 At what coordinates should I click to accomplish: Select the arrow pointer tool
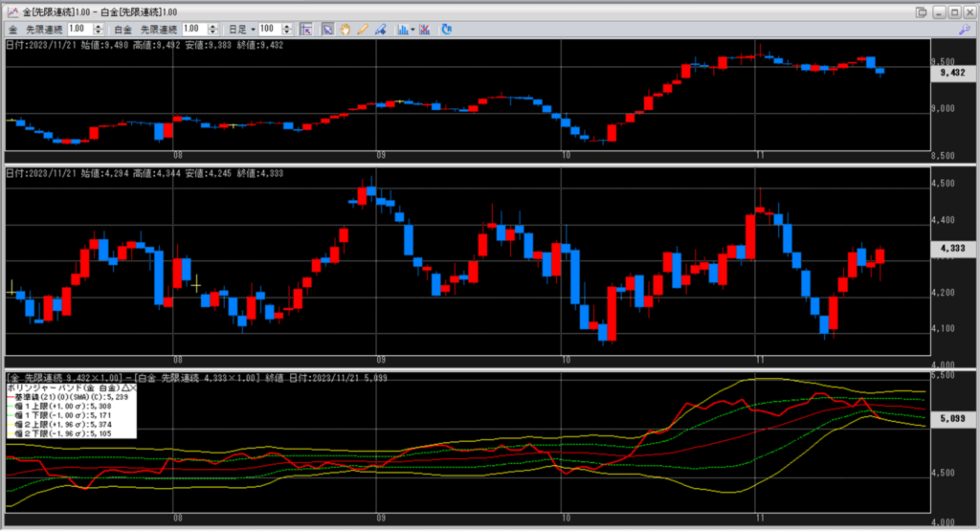pos(327,30)
